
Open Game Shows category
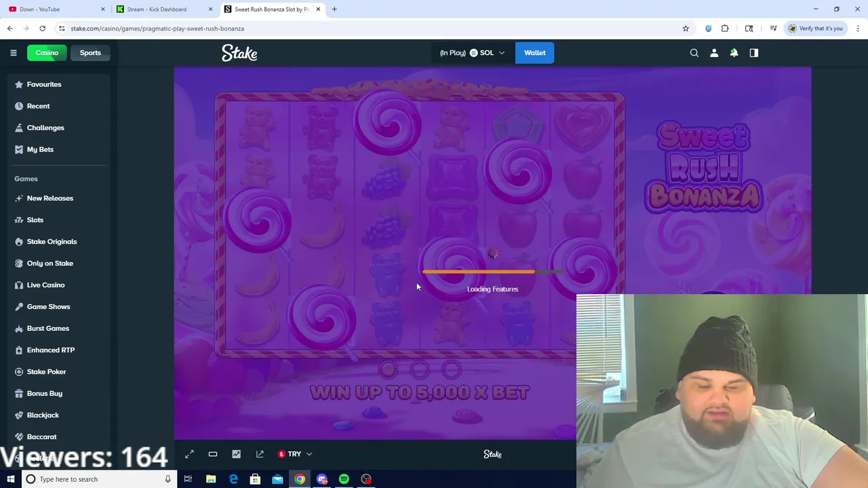click(48, 306)
